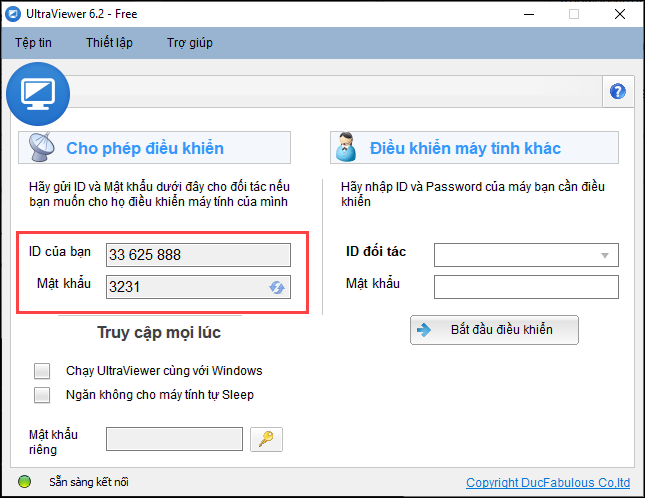Open the Trợ giúp menu
The image size is (645, 498).
pos(190,43)
